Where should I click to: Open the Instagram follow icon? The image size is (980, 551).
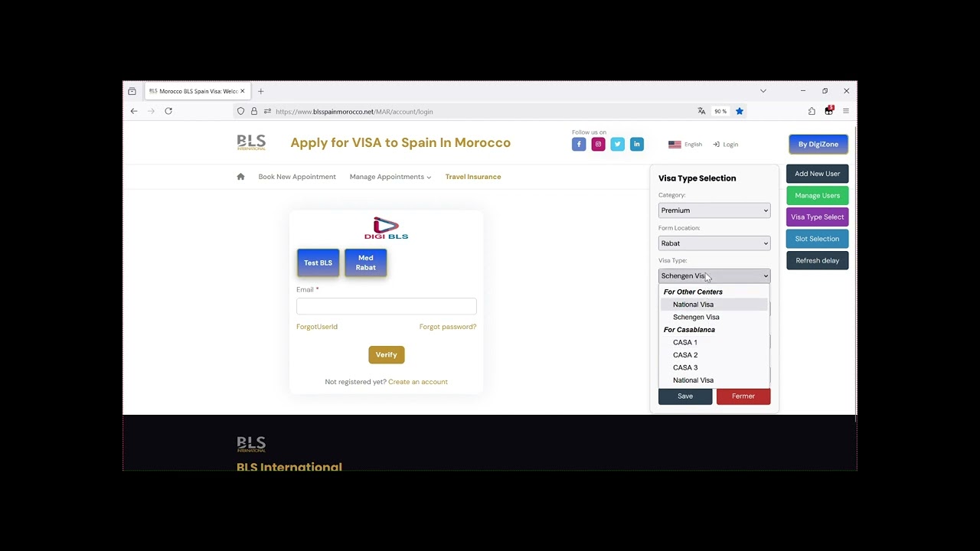click(598, 144)
